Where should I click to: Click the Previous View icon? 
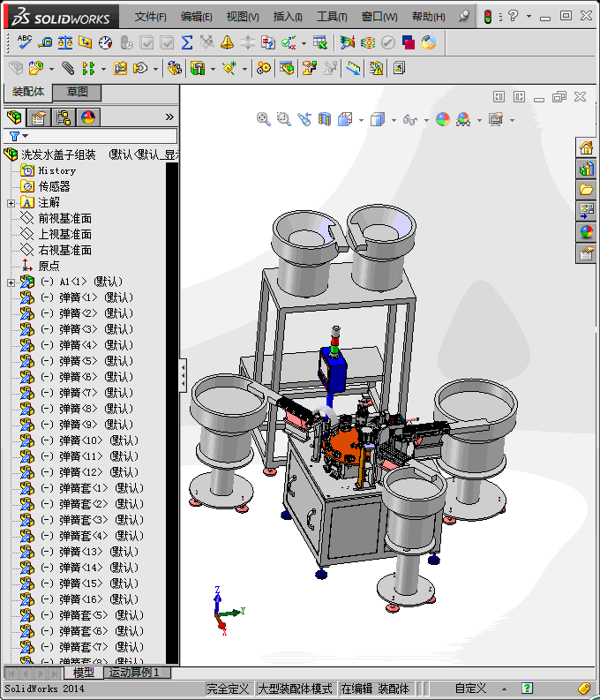pos(304,119)
